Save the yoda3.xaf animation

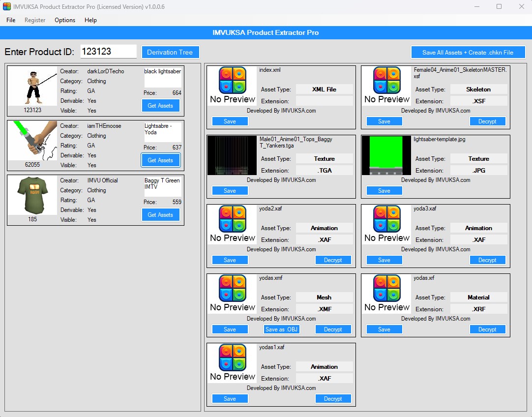point(384,260)
